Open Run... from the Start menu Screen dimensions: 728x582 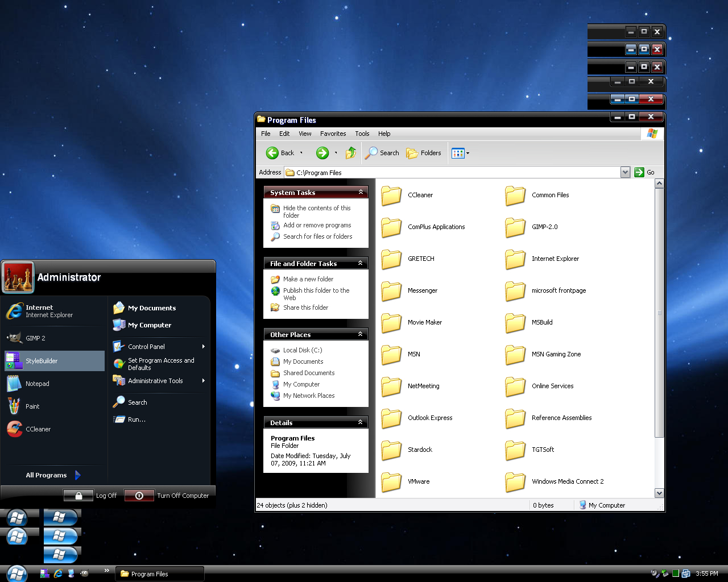pos(159,419)
